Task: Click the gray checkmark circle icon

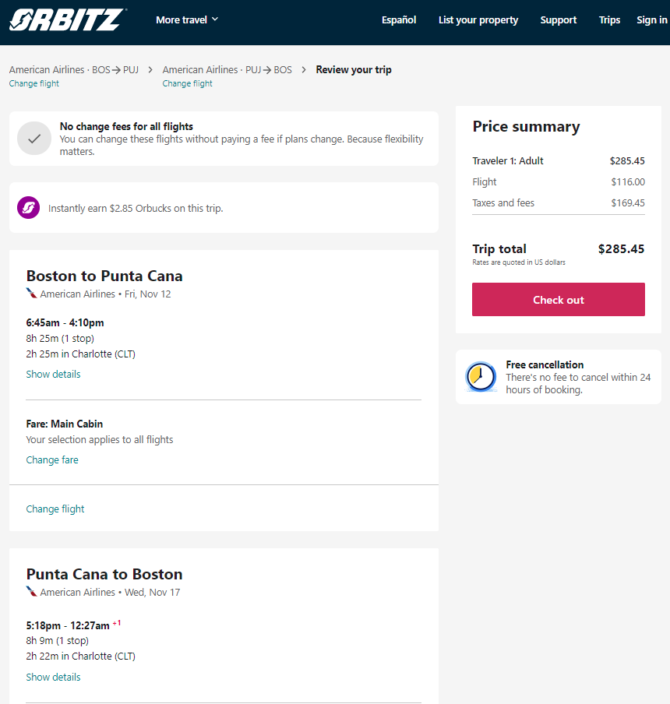Action: [34, 138]
